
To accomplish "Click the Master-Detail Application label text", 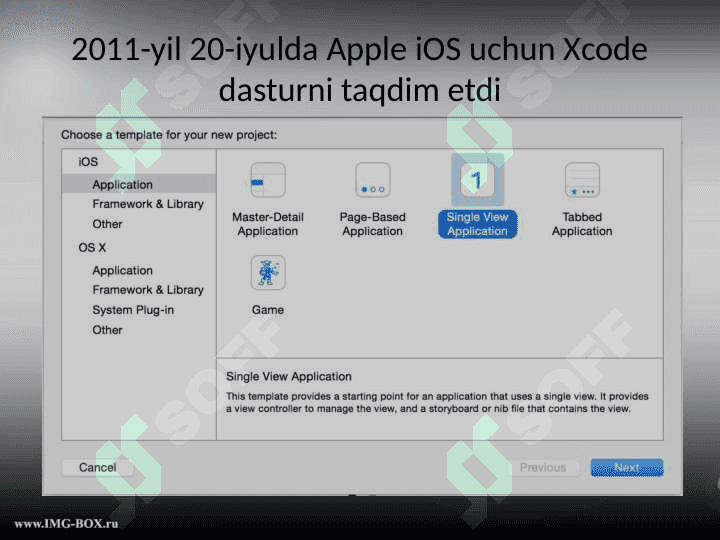I will (268, 224).
